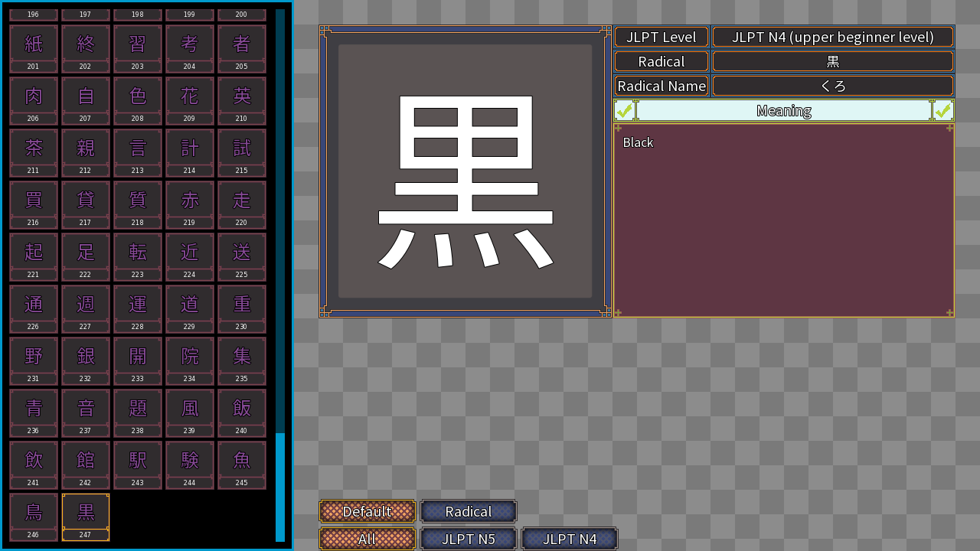Toggle the right checkmark beside Meaning

click(943, 110)
